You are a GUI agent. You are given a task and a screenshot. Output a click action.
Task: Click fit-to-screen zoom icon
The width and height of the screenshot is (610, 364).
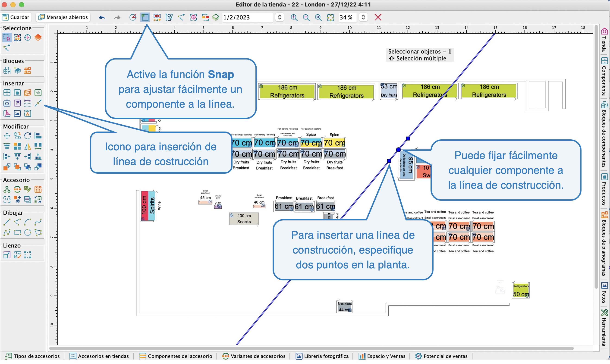(x=331, y=17)
